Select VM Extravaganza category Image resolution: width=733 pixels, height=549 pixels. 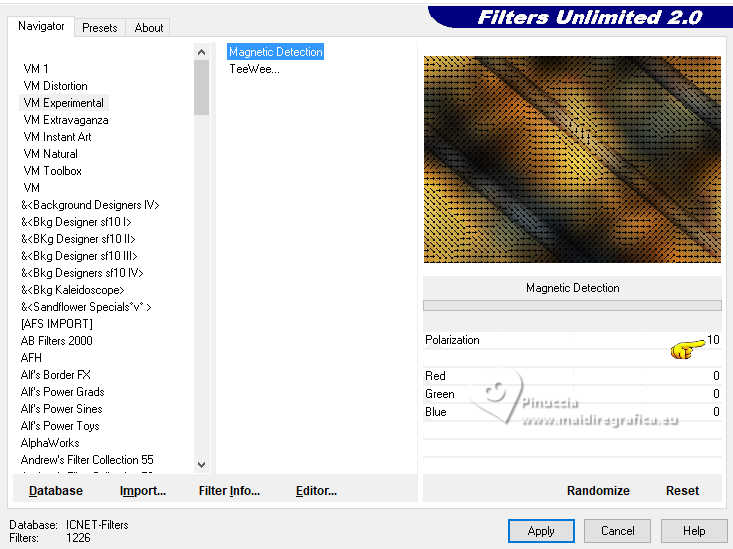pyautogui.click(x=66, y=120)
